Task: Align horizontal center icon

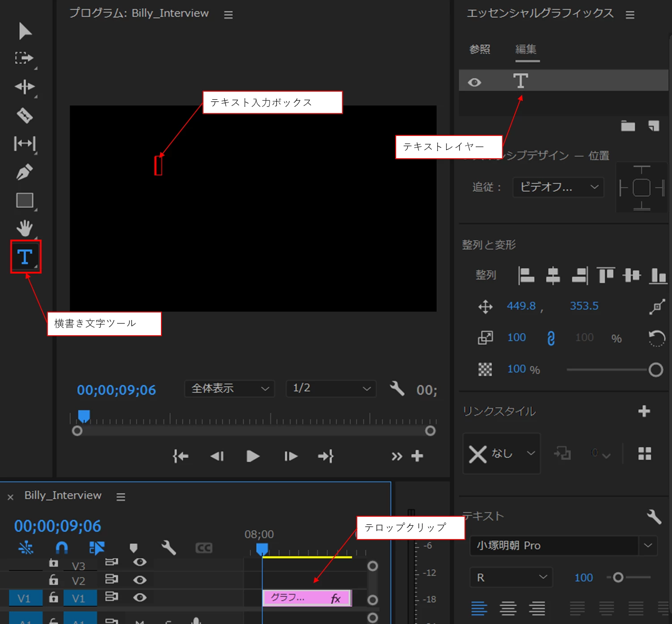Action: pyautogui.click(x=553, y=275)
